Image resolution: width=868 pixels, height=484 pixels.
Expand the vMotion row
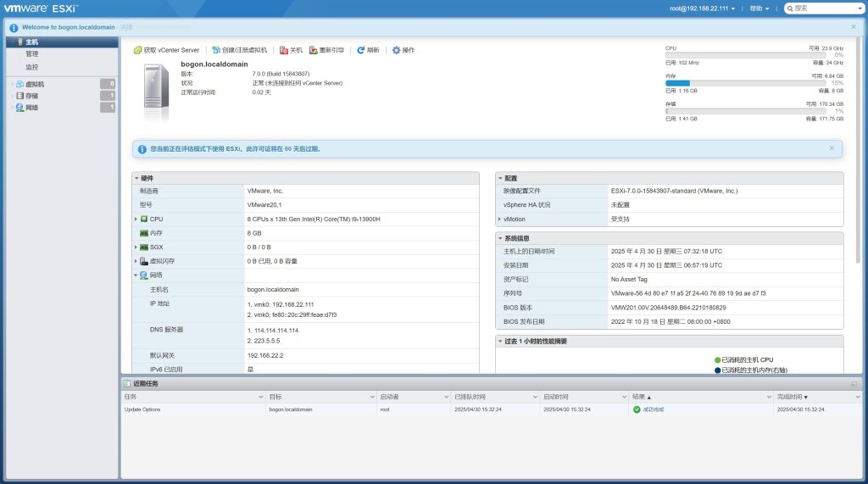pos(499,220)
